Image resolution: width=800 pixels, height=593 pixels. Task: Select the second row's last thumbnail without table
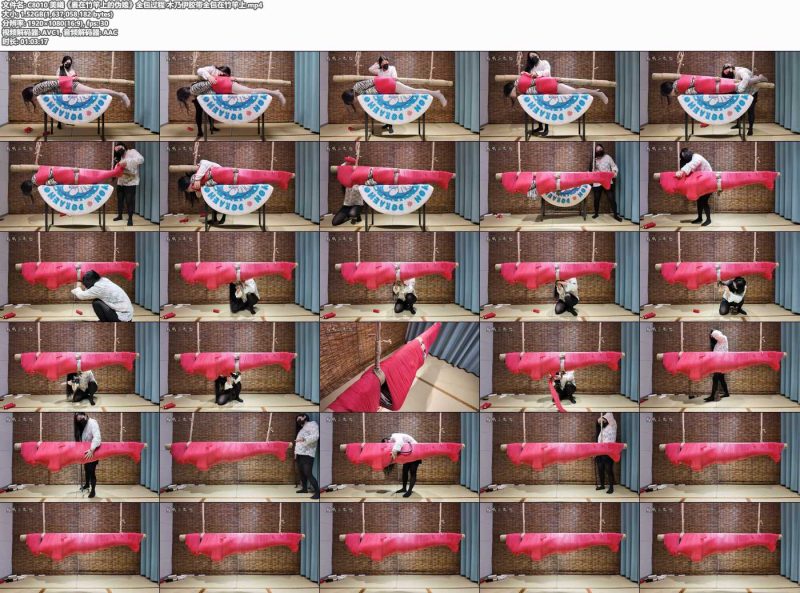(x=719, y=186)
